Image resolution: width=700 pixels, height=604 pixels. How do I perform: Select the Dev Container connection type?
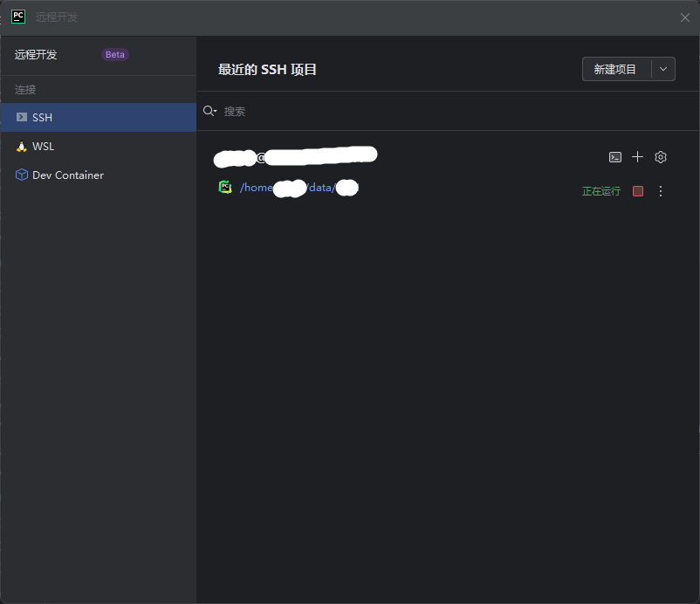click(99, 175)
